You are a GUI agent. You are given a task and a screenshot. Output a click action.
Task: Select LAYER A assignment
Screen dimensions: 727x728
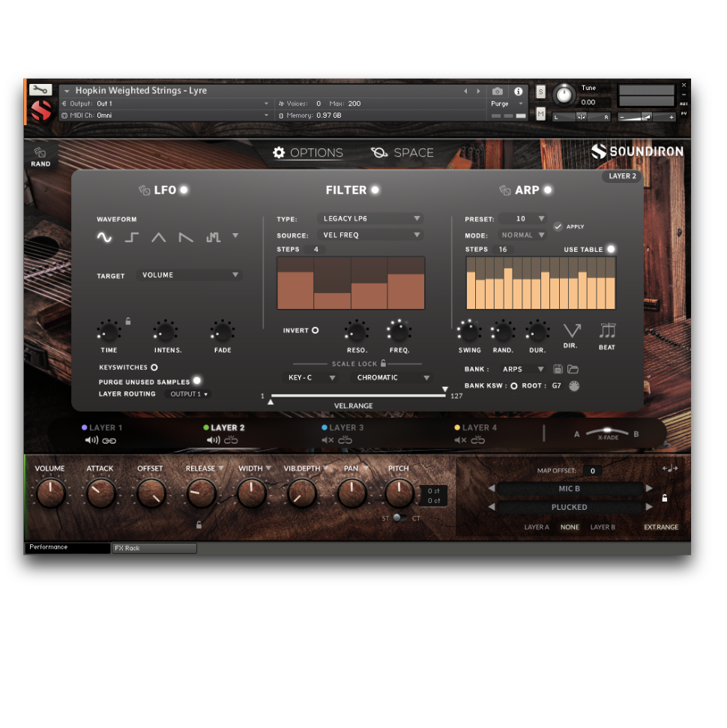coord(536,527)
